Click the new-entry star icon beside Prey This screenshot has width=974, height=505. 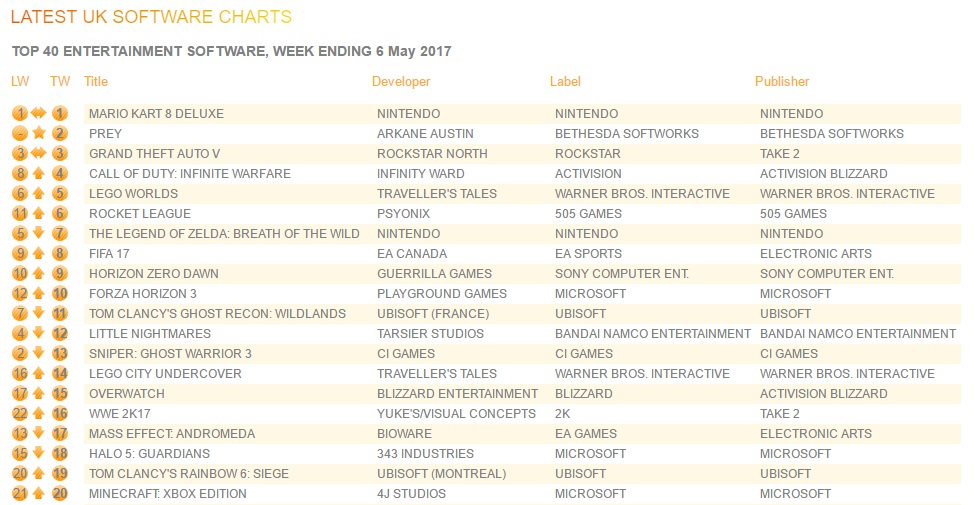[x=40, y=134]
